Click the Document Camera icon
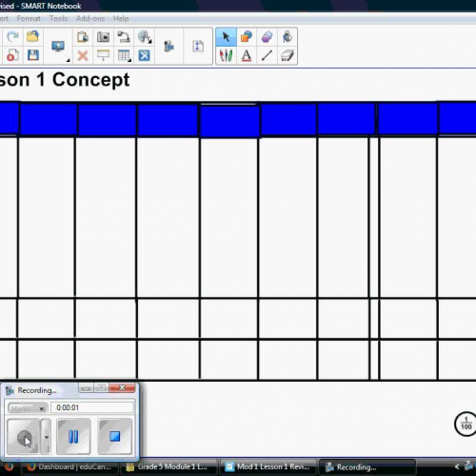Viewport: 476px width, 476px height. 124,37
